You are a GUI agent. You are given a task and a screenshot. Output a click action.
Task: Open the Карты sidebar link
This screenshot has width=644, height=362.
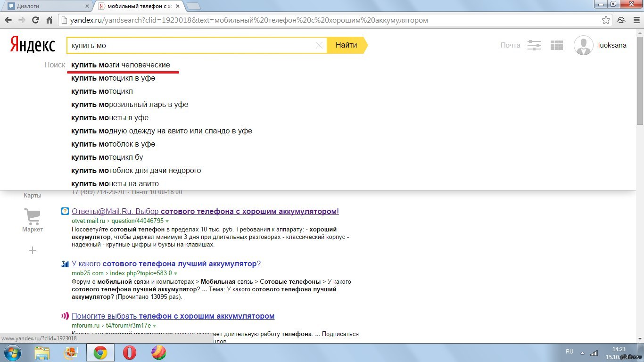pyautogui.click(x=33, y=195)
